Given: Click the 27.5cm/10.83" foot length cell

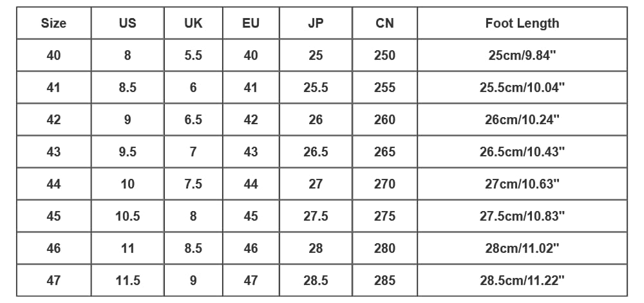Looking at the screenshot, I should click(x=522, y=216).
